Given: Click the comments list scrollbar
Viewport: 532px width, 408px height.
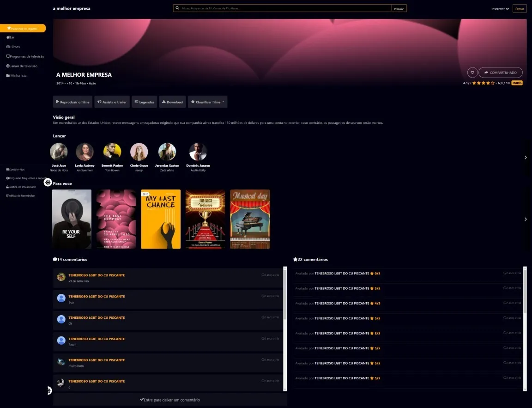Looking at the screenshot, I should coord(285,329).
